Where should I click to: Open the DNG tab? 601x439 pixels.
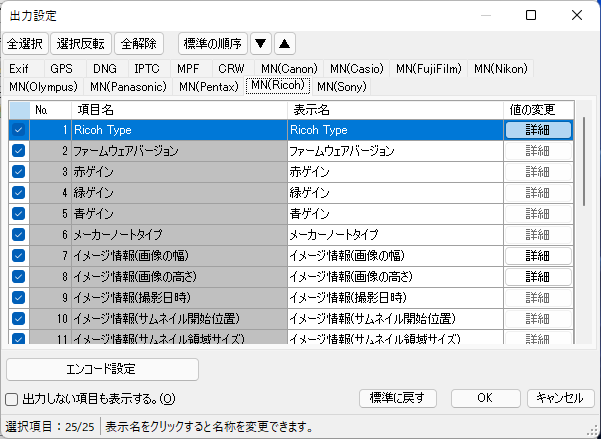click(105, 69)
